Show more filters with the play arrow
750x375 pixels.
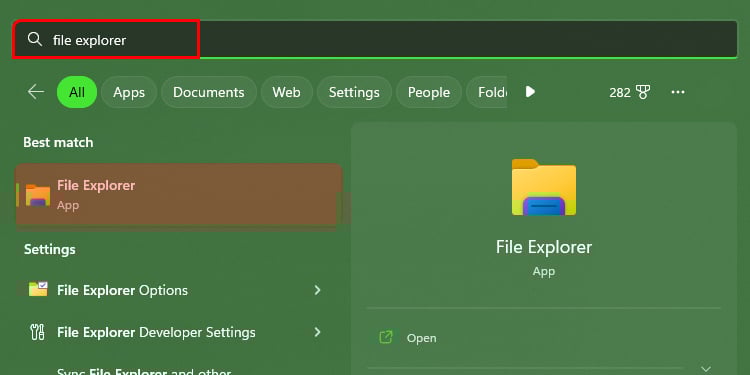point(529,92)
